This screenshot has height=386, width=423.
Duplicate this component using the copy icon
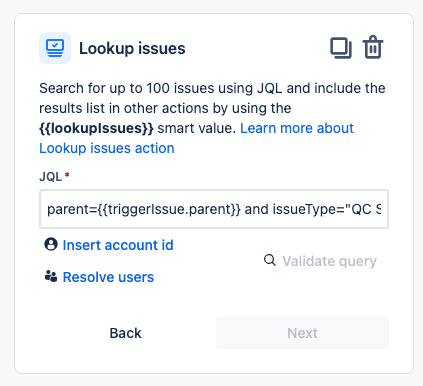click(341, 48)
